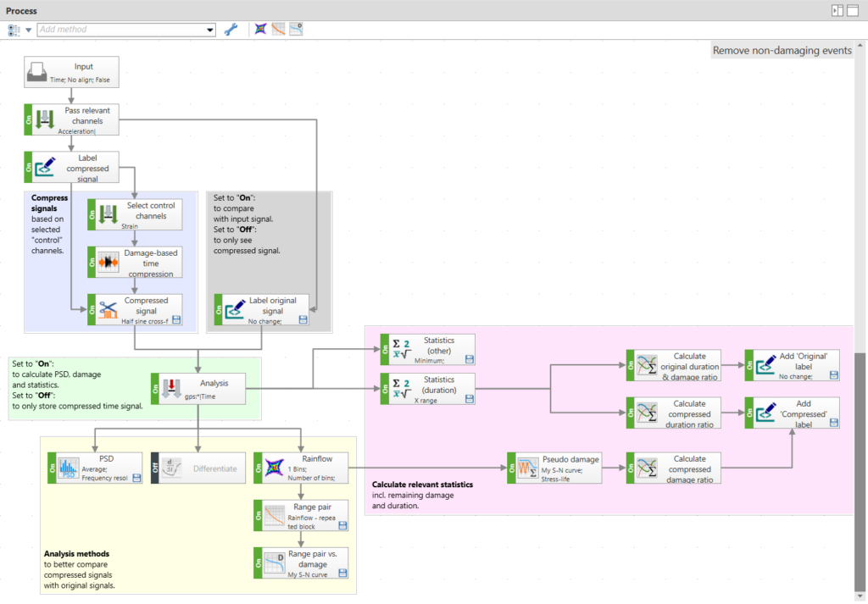The image size is (868, 604).
Task: Toggle On switch of Label original signal
Action: (219, 311)
